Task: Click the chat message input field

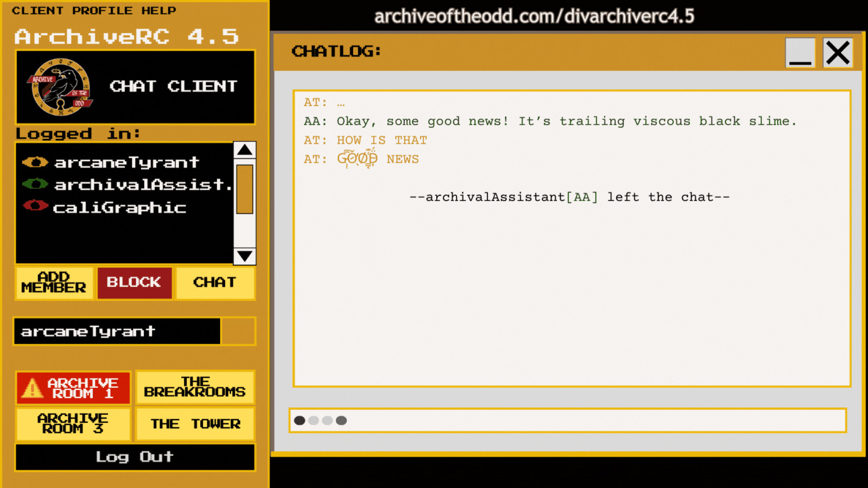Action: [567, 421]
